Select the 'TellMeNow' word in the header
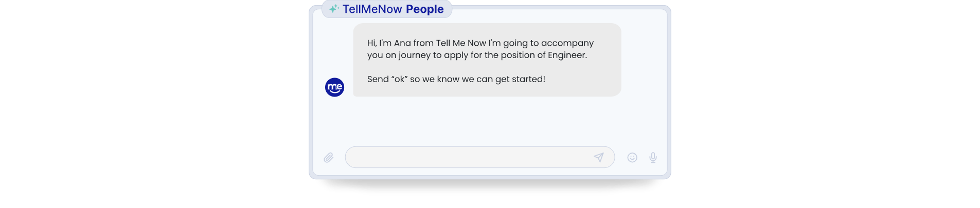 (372, 9)
